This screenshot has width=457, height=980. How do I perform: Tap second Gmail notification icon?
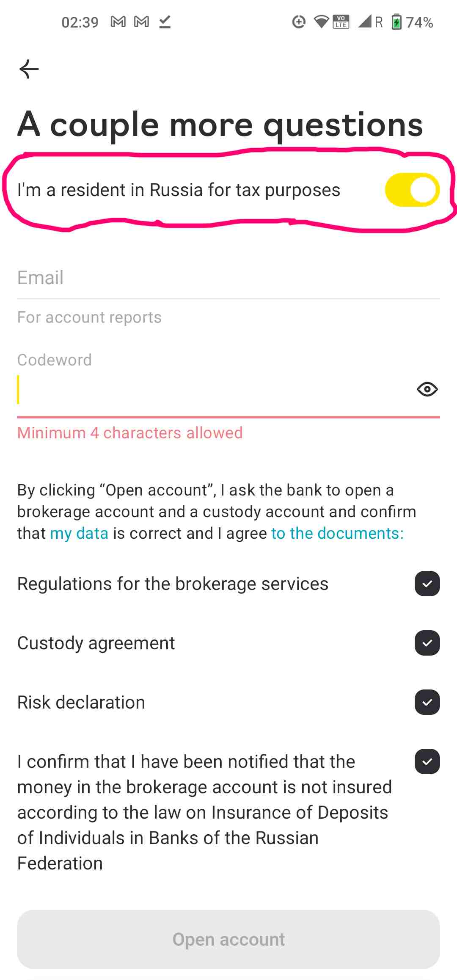(x=141, y=22)
